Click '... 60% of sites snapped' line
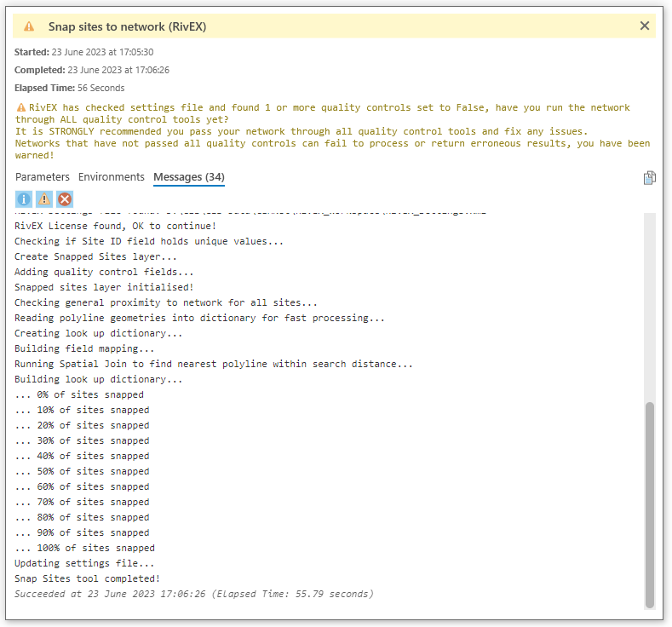This screenshot has height=627, width=672. point(82,486)
